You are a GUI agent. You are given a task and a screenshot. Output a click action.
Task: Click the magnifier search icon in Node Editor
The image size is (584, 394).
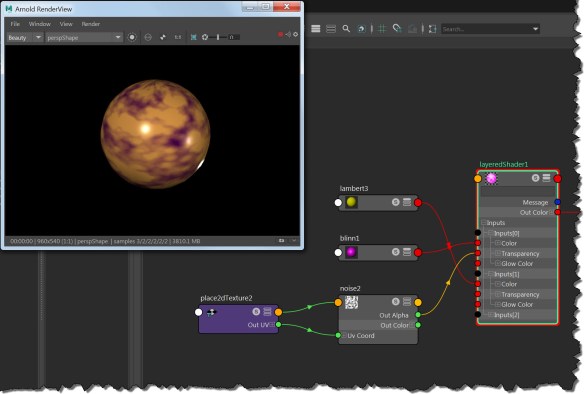point(346,29)
